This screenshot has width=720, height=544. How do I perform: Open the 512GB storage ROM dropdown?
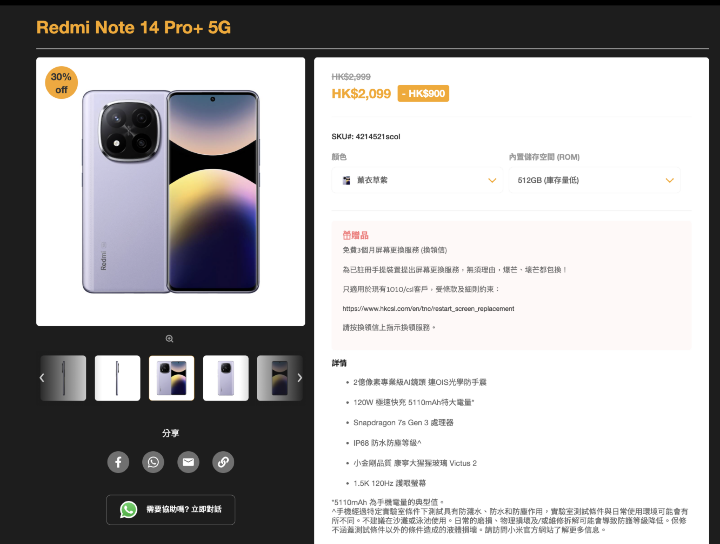pyautogui.click(x=595, y=180)
